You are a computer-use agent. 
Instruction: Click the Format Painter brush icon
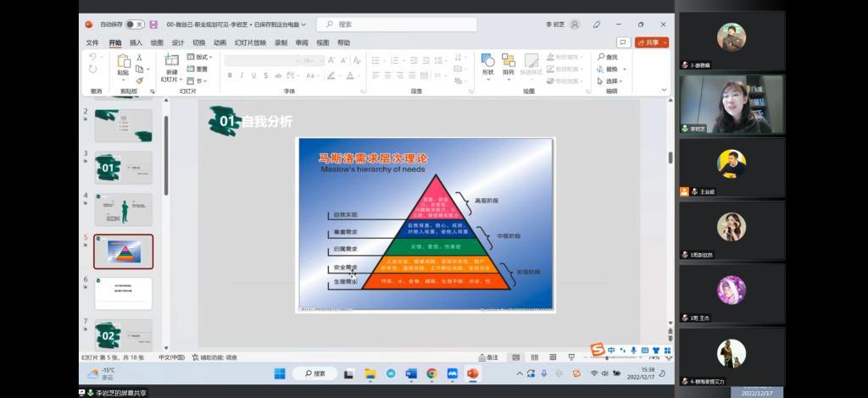140,81
